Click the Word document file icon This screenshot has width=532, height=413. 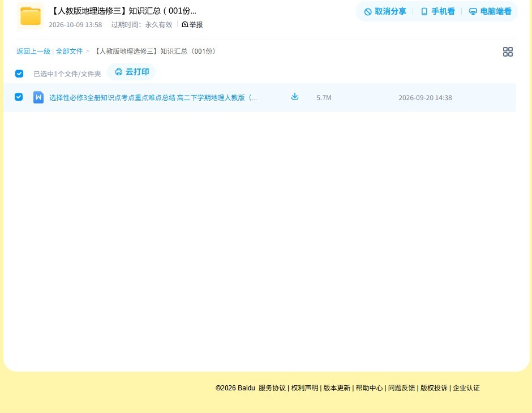point(38,97)
